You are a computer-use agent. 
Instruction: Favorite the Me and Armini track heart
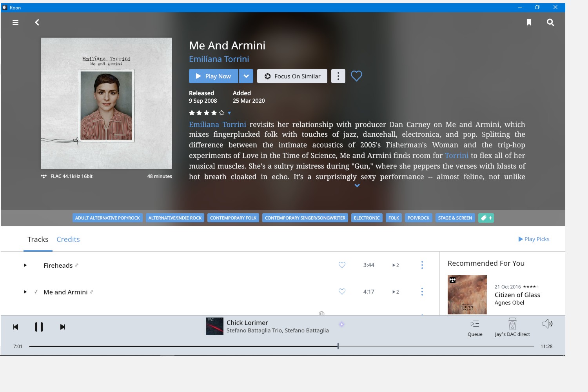pos(342,292)
